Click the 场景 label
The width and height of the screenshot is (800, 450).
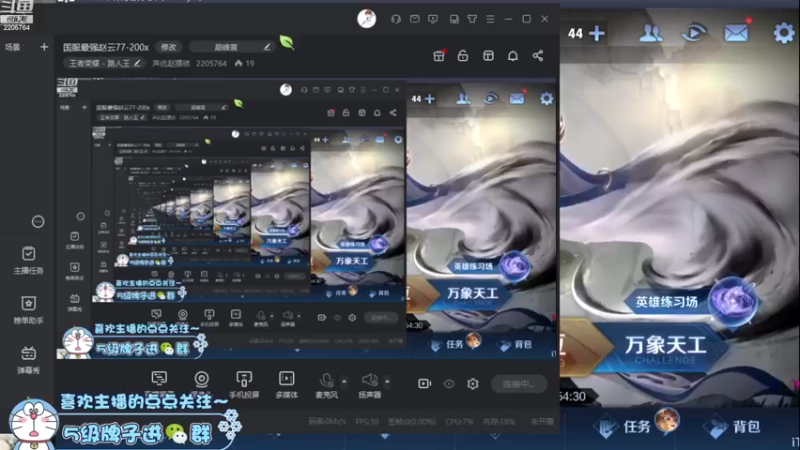12,47
